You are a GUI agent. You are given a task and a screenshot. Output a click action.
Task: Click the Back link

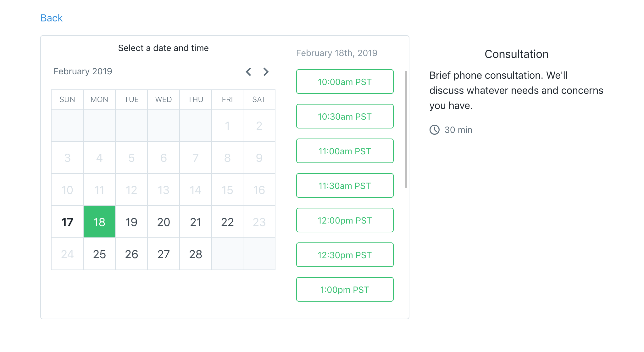pos(52,18)
